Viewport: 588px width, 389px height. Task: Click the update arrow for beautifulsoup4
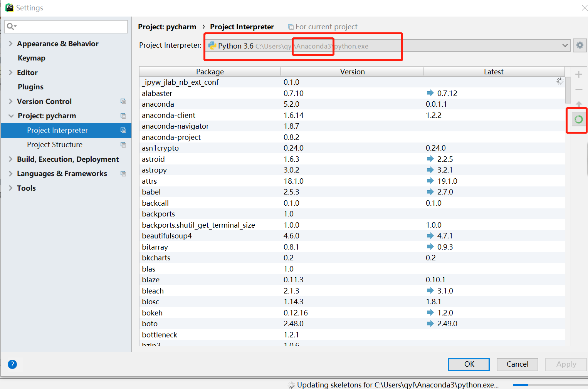430,235
